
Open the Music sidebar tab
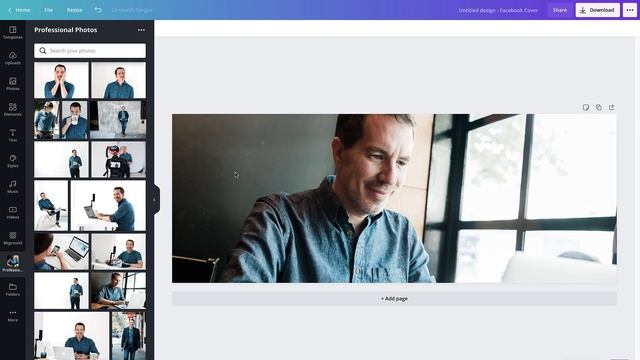(13, 187)
